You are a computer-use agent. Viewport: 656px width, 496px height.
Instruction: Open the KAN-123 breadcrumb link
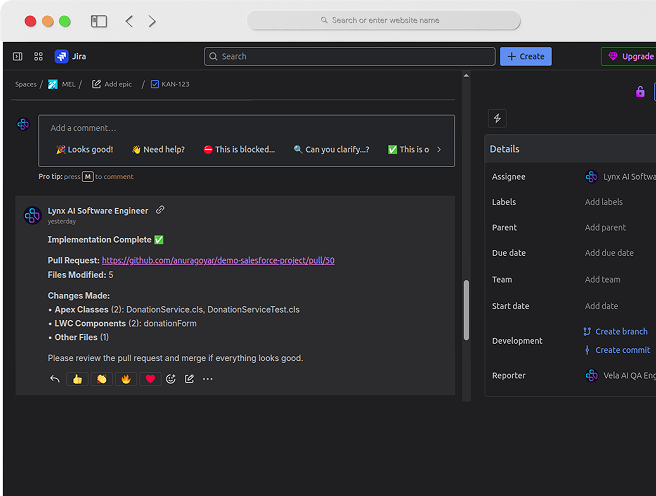[x=170, y=84]
